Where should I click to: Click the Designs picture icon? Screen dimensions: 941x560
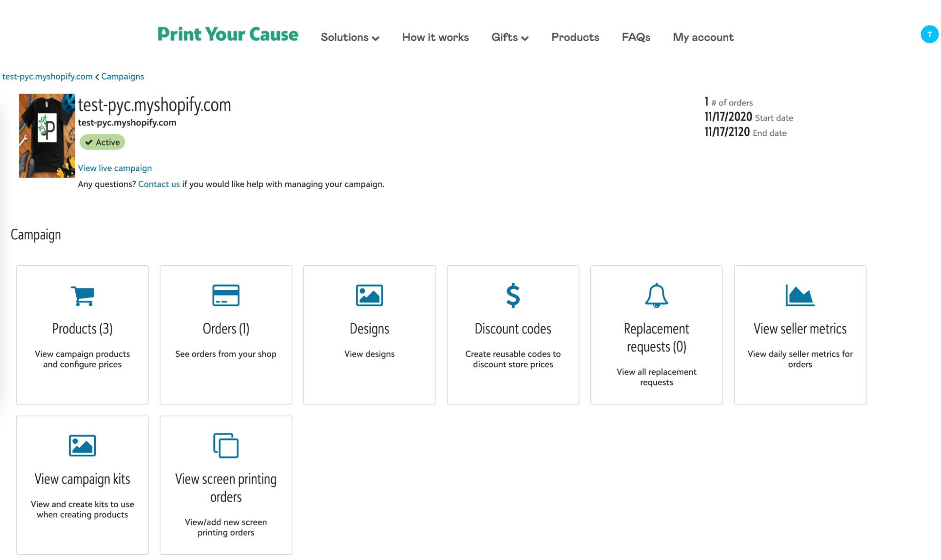[x=370, y=296]
